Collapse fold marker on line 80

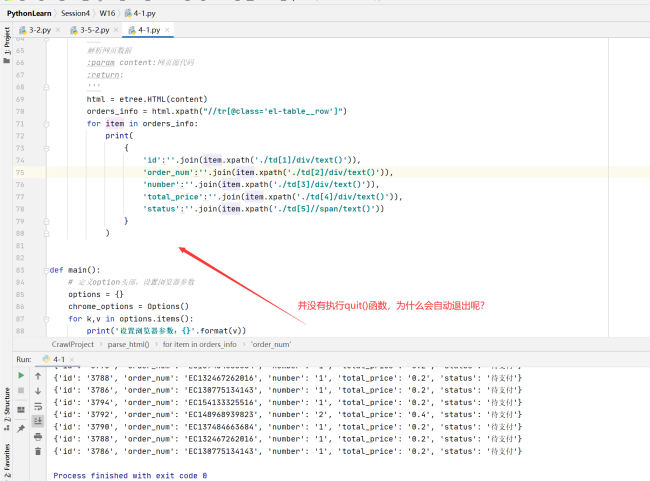pos(46,233)
